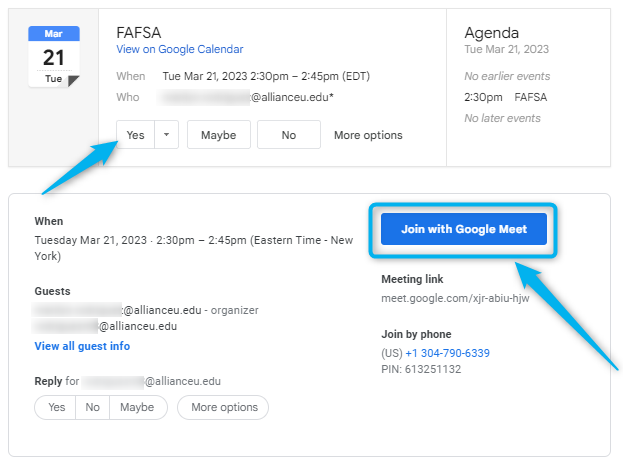Reply Maybe in the bottom reply row
623x465 pixels.
[x=137, y=407]
